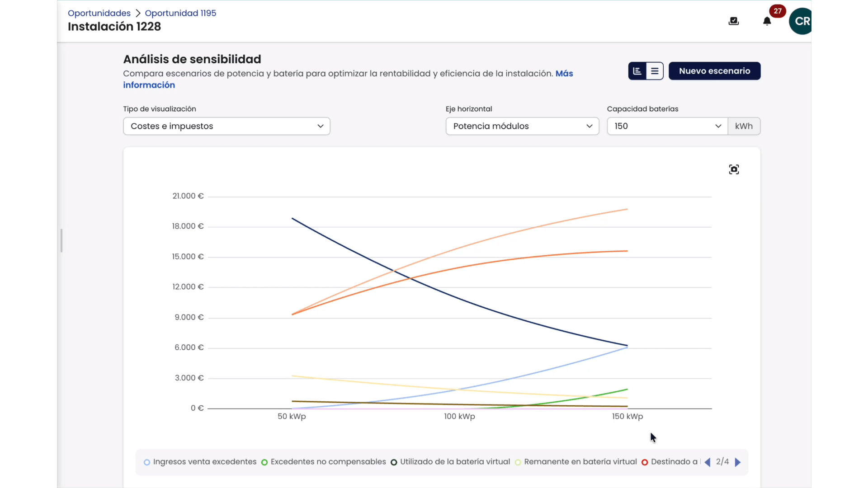
Task: Open Tipo de visualización dropdown
Action: pyautogui.click(x=226, y=126)
